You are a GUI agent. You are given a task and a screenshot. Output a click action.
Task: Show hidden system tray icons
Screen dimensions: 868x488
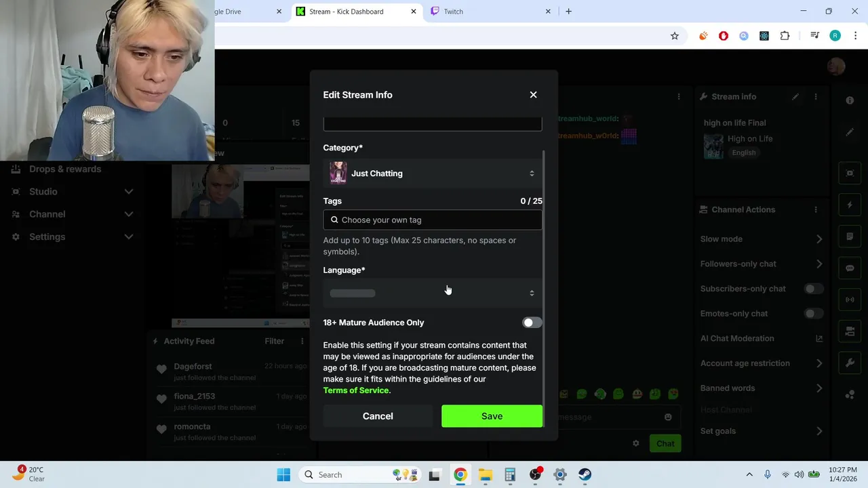(x=749, y=474)
